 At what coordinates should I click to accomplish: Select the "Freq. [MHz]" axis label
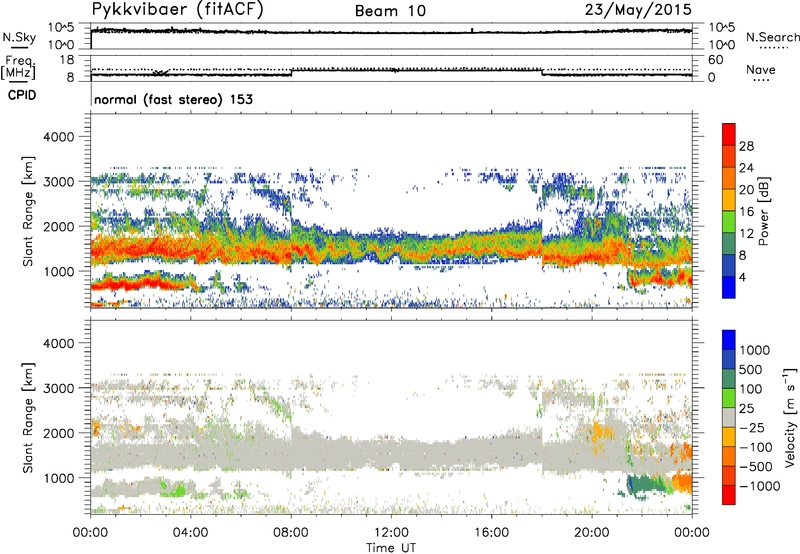tap(19, 67)
